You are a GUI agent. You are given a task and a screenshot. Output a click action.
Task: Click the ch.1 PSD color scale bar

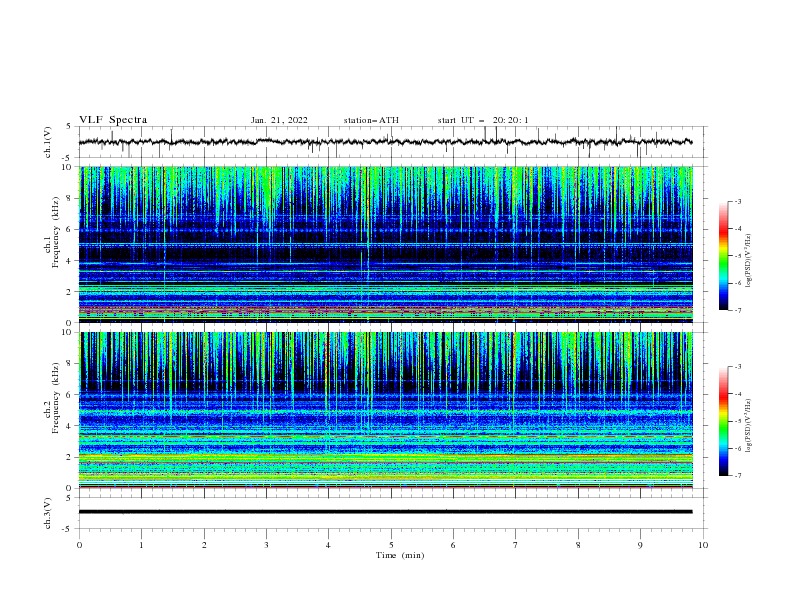click(x=723, y=256)
